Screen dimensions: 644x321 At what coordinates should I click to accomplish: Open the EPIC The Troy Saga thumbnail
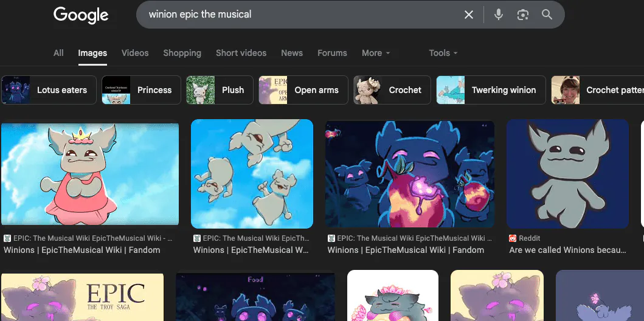[82, 297]
